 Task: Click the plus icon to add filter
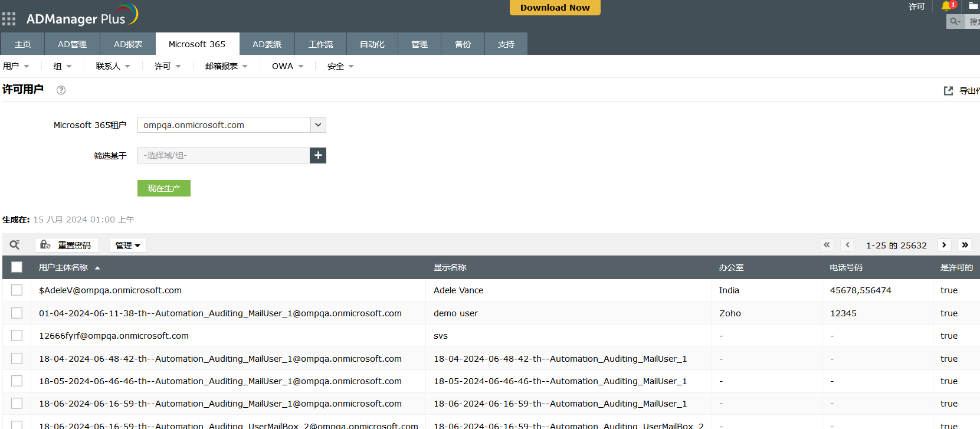pos(318,155)
